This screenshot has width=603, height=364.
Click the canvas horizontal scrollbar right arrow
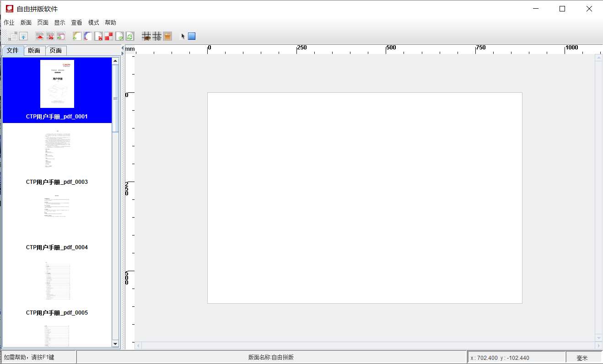pyautogui.click(x=598, y=345)
